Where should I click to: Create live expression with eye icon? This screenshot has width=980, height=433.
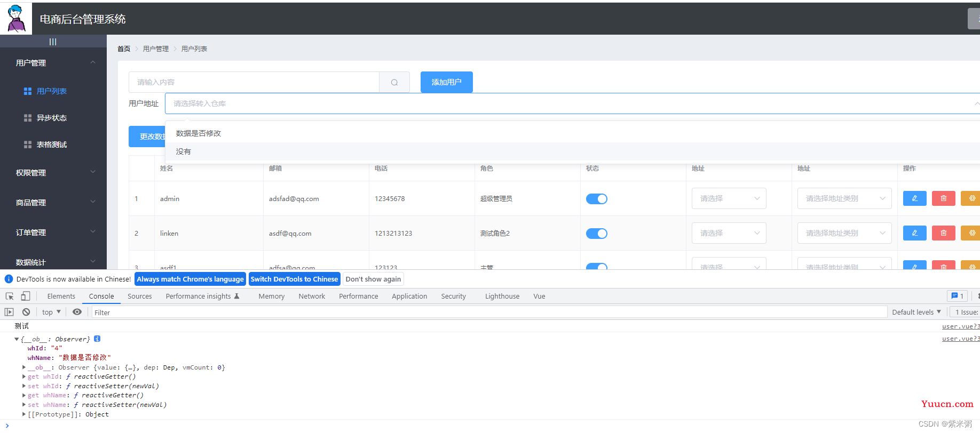77,312
